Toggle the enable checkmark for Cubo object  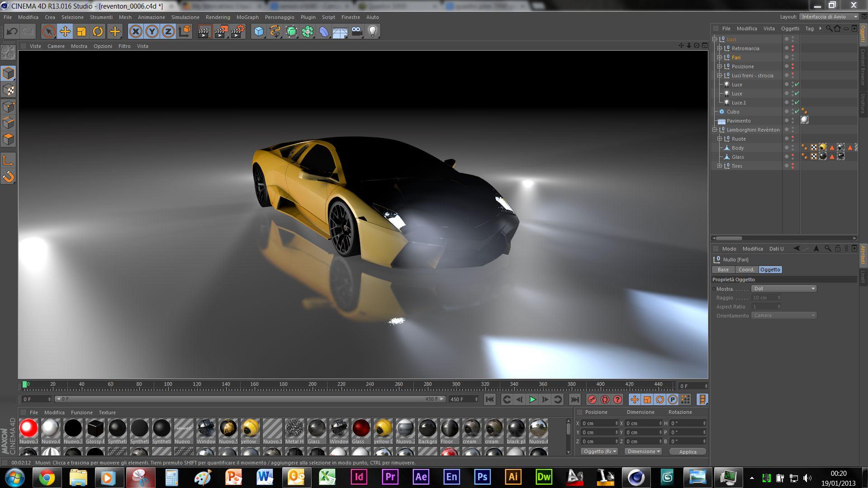click(797, 112)
